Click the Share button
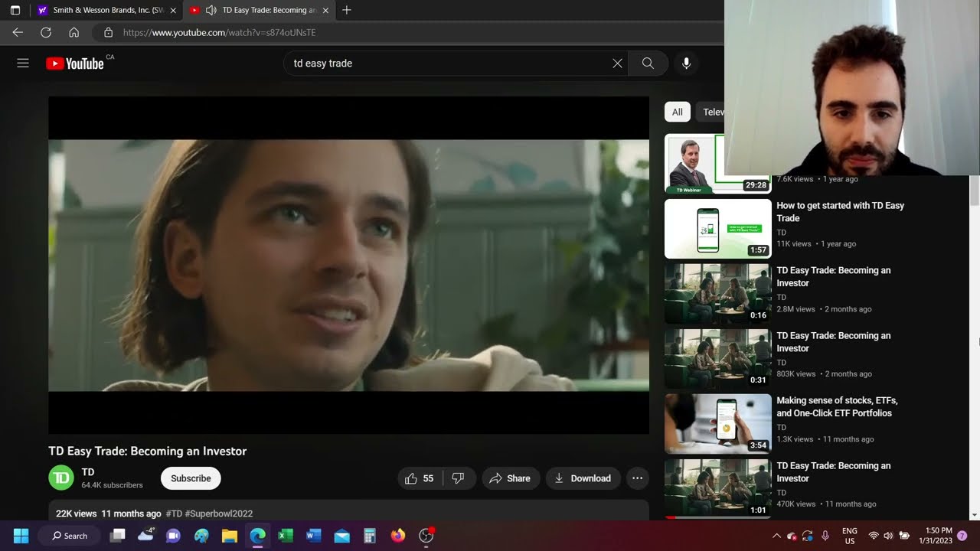 click(511, 478)
